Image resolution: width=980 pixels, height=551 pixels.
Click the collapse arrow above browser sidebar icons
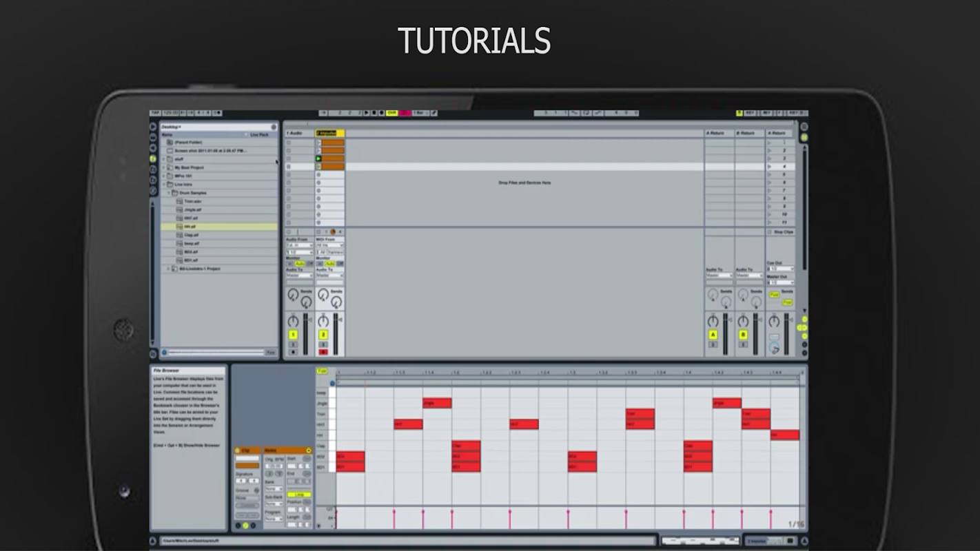tap(153, 127)
